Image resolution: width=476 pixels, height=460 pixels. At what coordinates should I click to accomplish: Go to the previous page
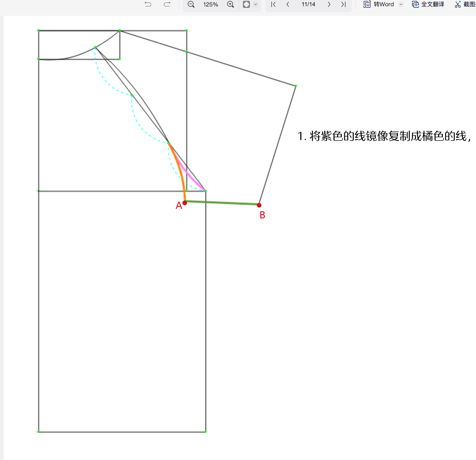[x=288, y=4]
